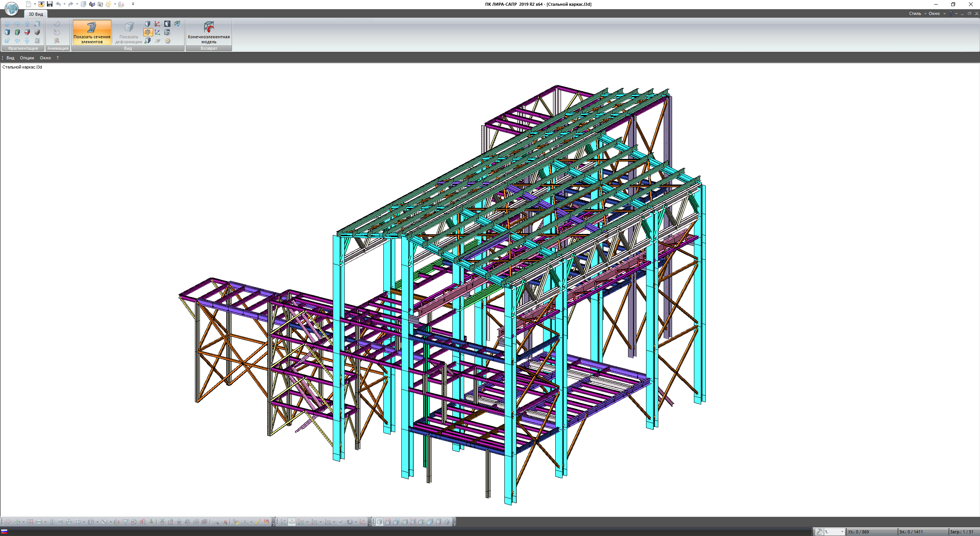980x536 pixels.
Task: Click the colorful sphere icon in Вид group
Action: [167, 41]
